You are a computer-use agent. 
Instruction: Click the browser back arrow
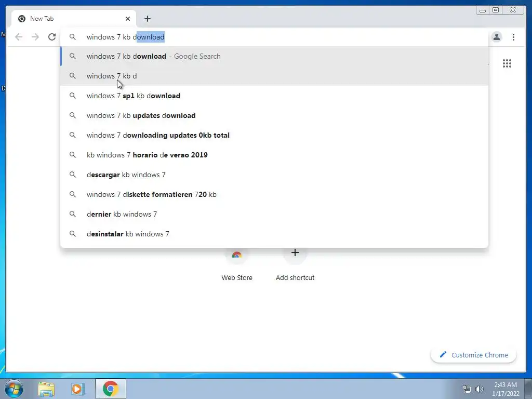coord(19,37)
